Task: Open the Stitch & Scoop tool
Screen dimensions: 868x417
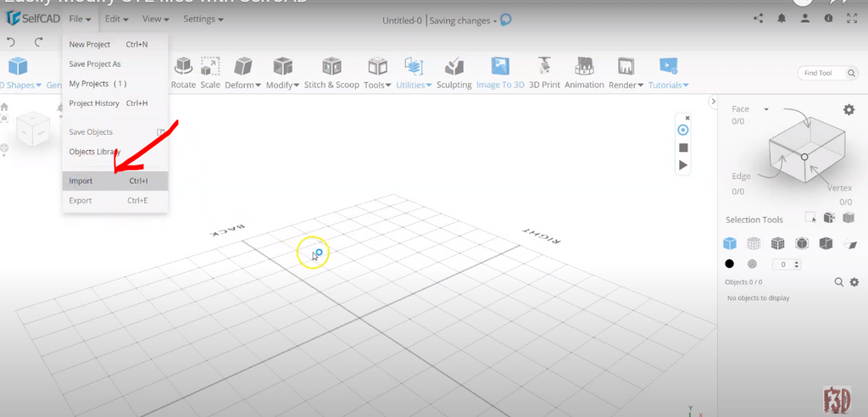Action: [331, 73]
